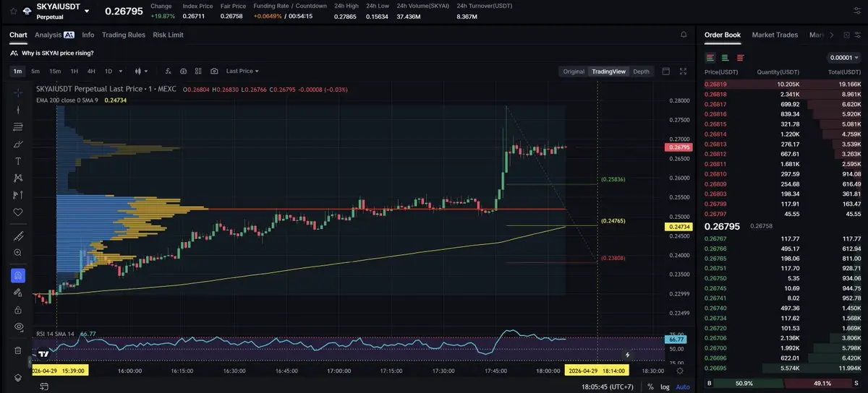Activate the zoom in tool
This screenshot has height=393, width=868.
[18, 253]
